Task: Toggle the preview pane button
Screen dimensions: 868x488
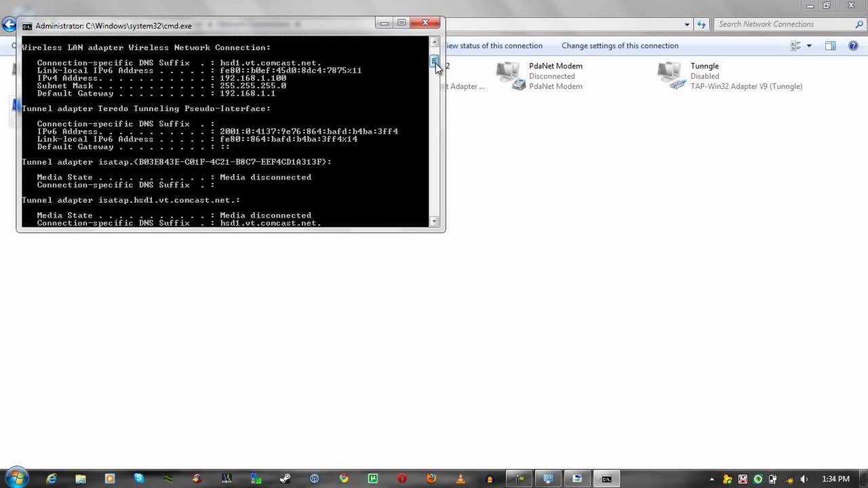Action: (x=830, y=45)
